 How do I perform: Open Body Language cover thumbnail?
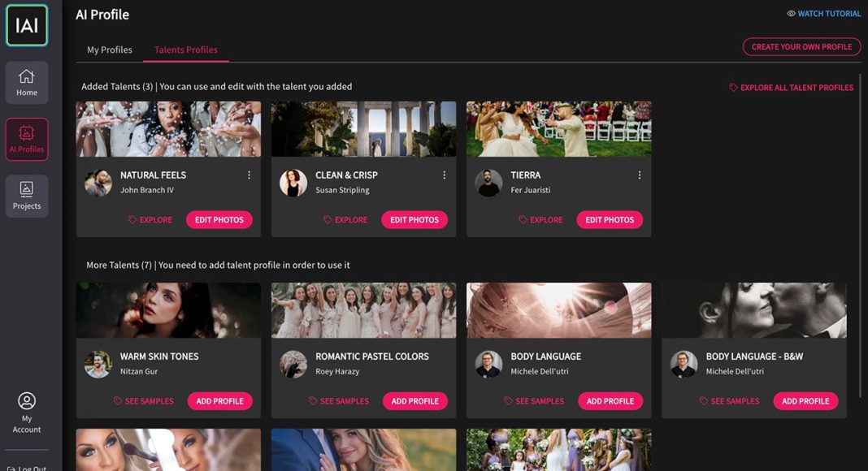pyautogui.click(x=559, y=310)
